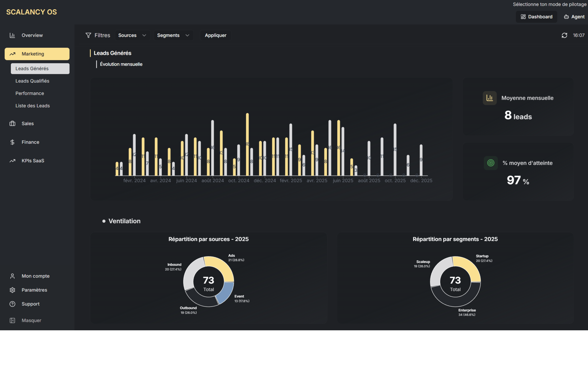The height and width of the screenshot is (367, 588).
Task: Open the Performance section in Marketing
Action: coord(30,93)
